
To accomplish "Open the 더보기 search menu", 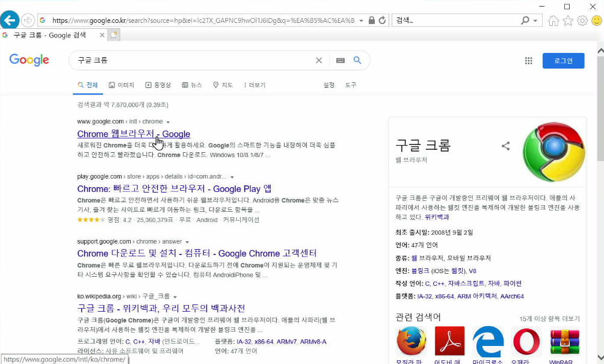I will pyautogui.click(x=254, y=85).
